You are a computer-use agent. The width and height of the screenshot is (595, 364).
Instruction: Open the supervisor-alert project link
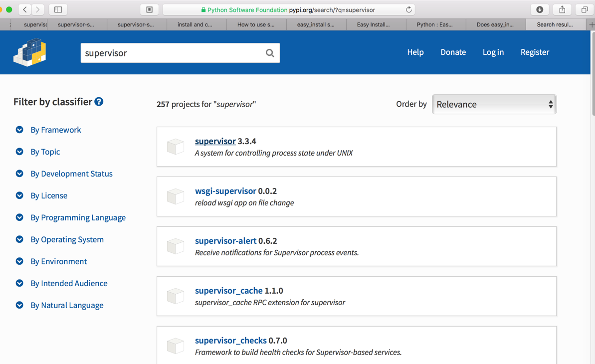tap(226, 241)
